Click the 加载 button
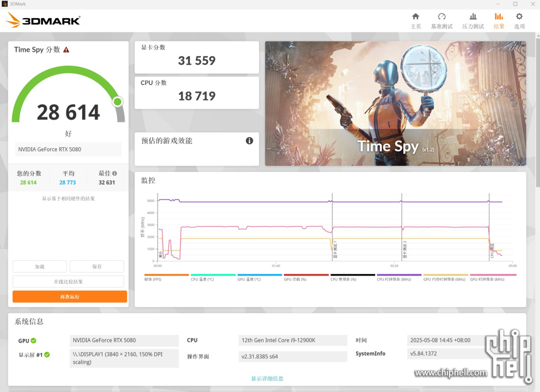Screen dimensions: 540x392 tap(40, 266)
